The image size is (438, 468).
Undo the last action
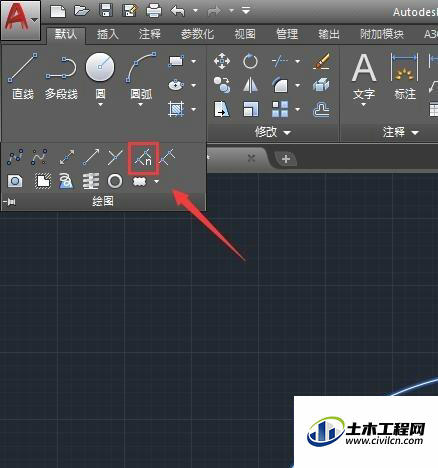pyautogui.click(x=178, y=11)
